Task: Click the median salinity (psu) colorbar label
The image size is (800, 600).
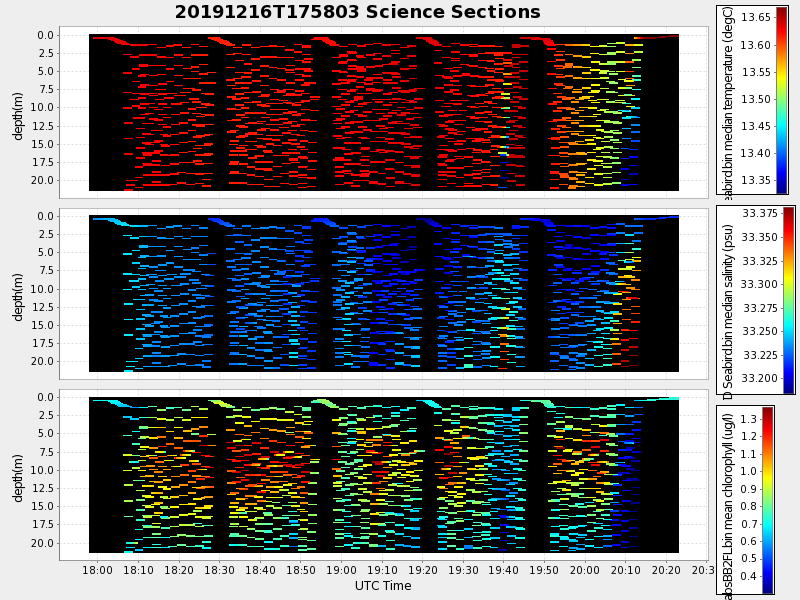Action: [x=728, y=300]
